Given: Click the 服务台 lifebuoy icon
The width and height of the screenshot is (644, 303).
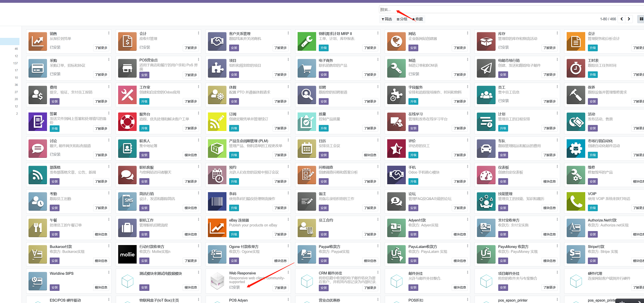Looking at the screenshot, I should (x=127, y=122).
